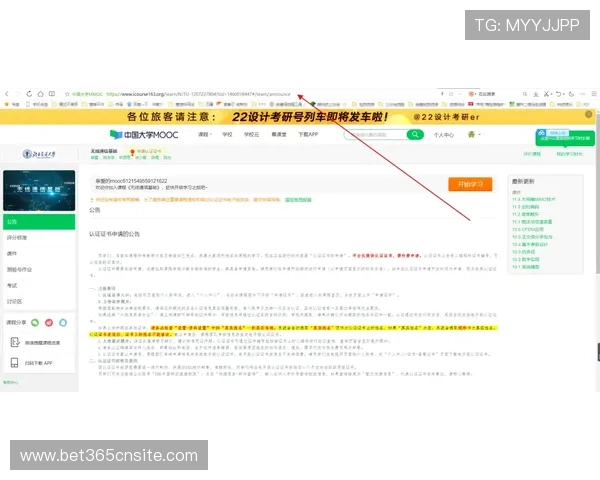Image resolution: width=600 pixels, height=480 pixels.
Task: Share course via red Weibo icon
Action: [49, 323]
